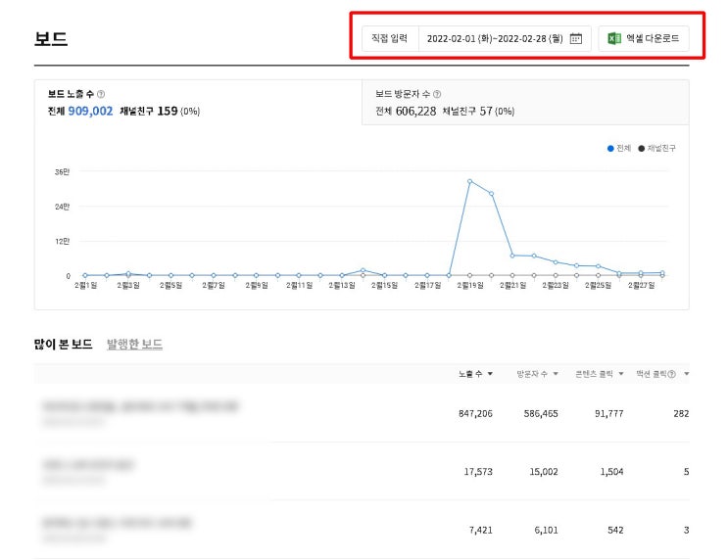Screen dimensions: 728x560
Task: Click the Excel icon on download button
Action: 614,38
